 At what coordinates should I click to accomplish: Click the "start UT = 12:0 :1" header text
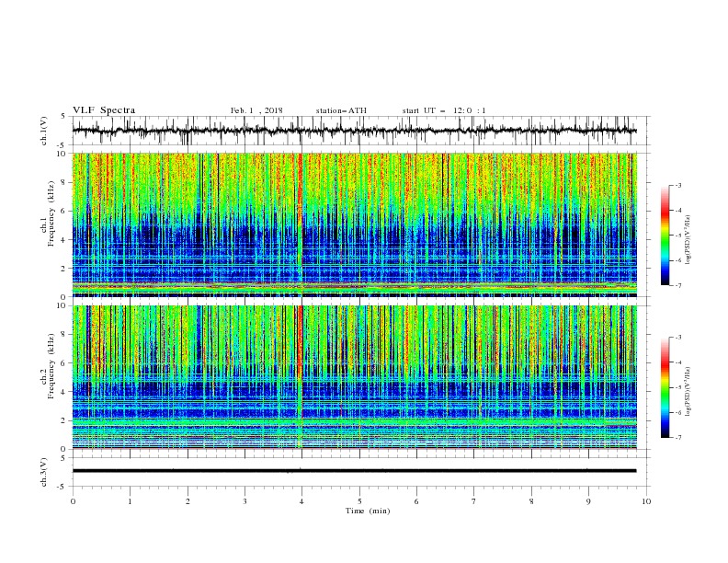(x=444, y=110)
